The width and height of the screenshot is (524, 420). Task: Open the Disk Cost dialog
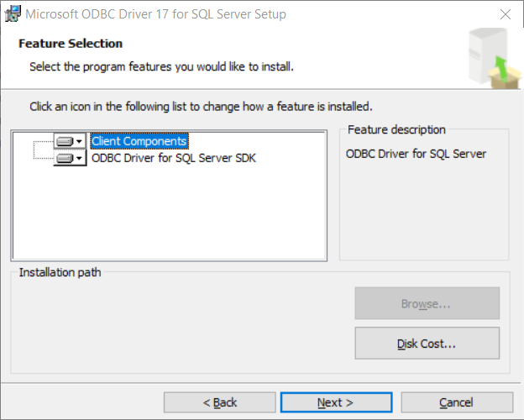pos(427,344)
